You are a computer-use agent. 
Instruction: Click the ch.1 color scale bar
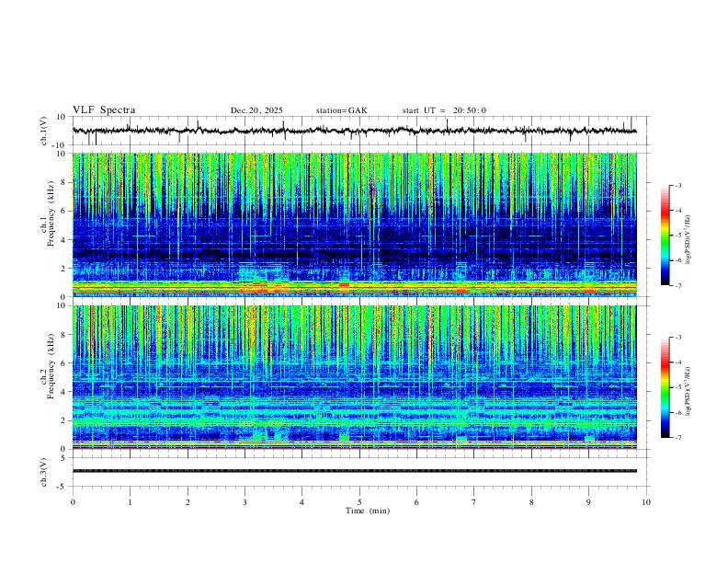coord(665,236)
